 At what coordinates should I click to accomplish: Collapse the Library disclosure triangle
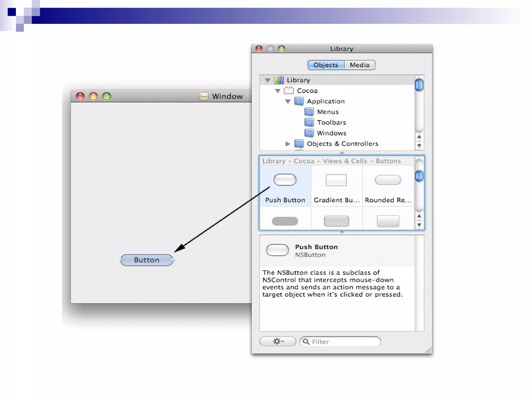click(x=268, y=80)
